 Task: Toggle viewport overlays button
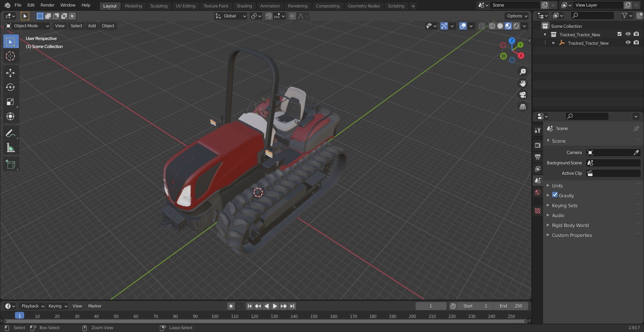click(x=463, y=26)
